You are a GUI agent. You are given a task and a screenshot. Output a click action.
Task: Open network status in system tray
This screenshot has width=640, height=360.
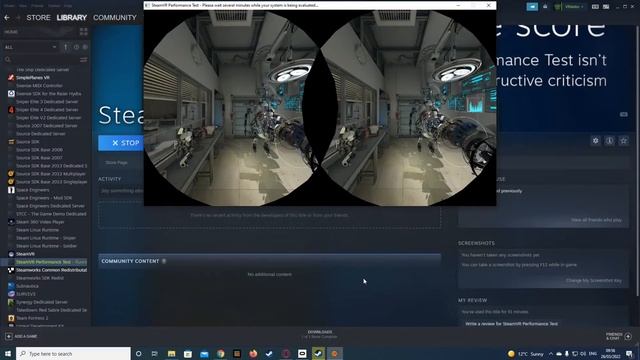pyautogui.click(x=575, y=353)
